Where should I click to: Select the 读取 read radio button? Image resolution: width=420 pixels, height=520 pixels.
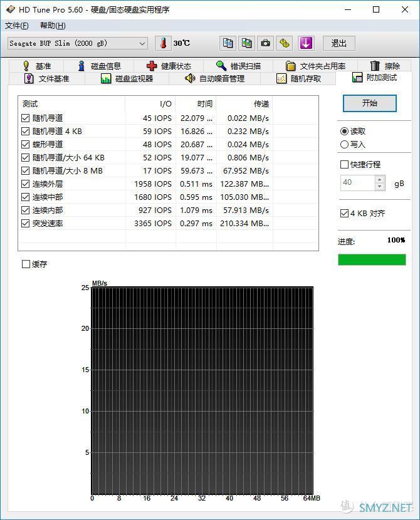pyautogui.click(x=344, y=132)
